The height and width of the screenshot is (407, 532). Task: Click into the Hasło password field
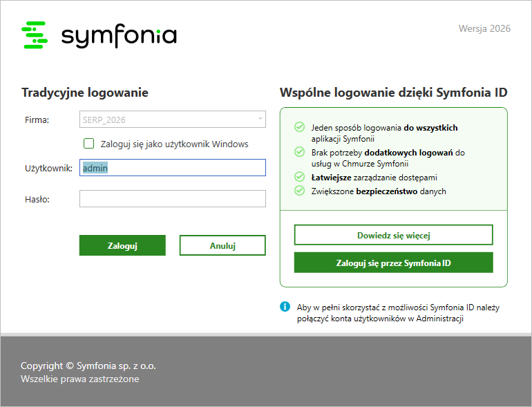(x=173, y=199)
